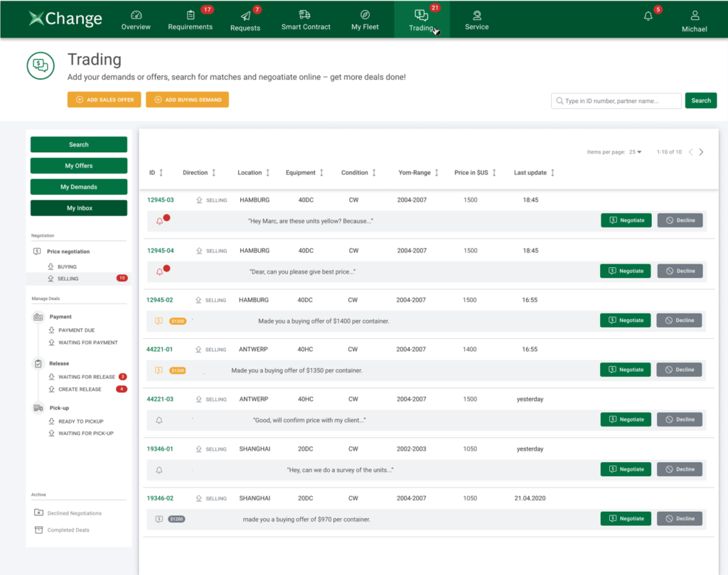Image resolution: width=728 pixels, height=575 pixels.
Task: Click the Declined Negotiations archive icon
Action: (38, 513)
